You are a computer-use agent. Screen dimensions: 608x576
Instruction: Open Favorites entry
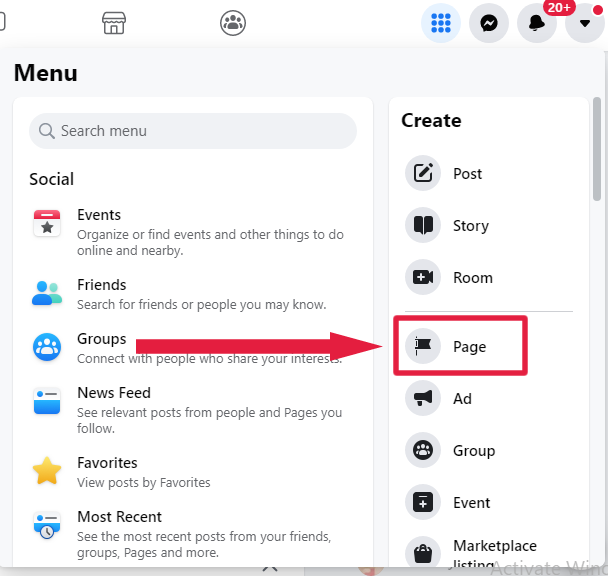pos(107,463)
